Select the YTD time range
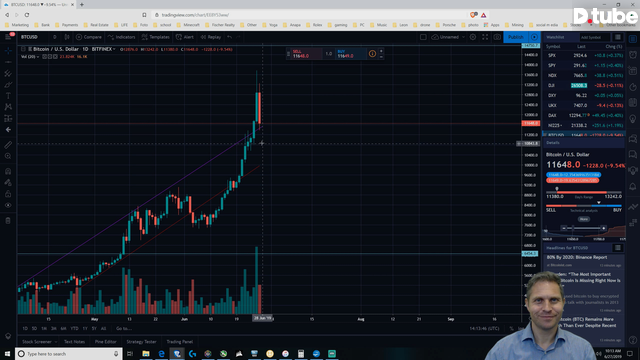640x360 pixels. tap(74, 328)
